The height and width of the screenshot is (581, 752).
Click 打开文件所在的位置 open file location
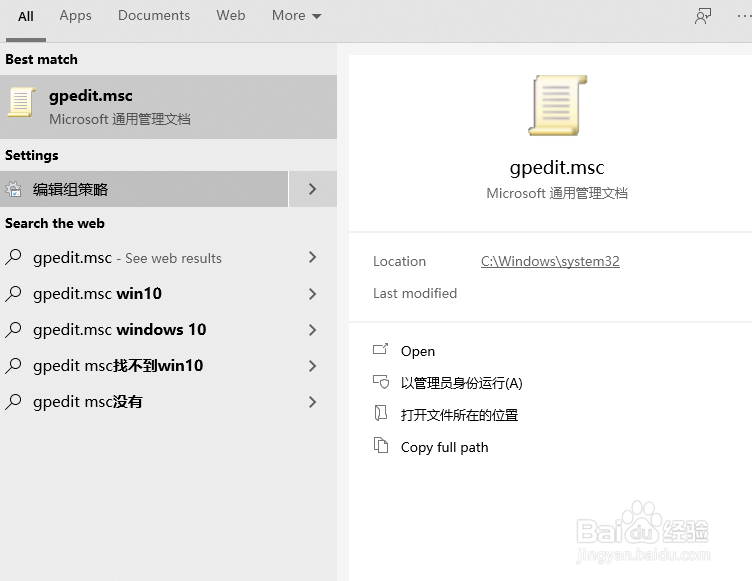click(459, 415)
